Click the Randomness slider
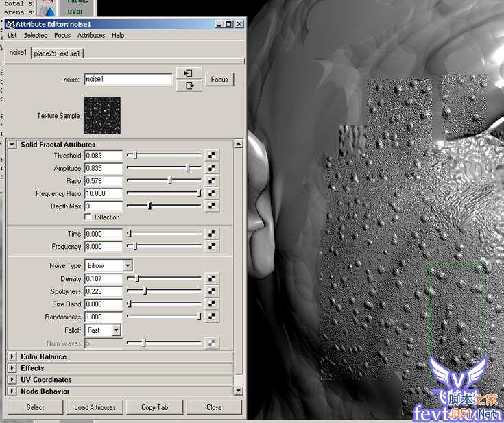This screenshot has width=504, height=423. point(164,317)
